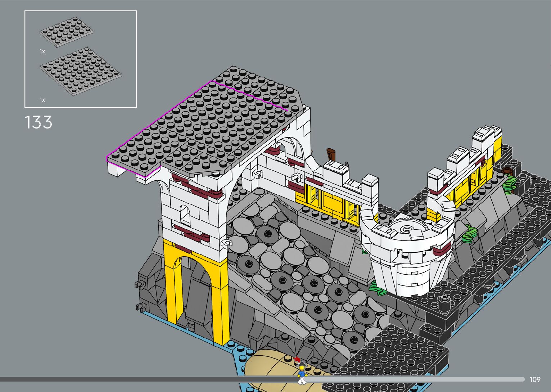Click the green plant beside brown barrel

click(509, 184)
